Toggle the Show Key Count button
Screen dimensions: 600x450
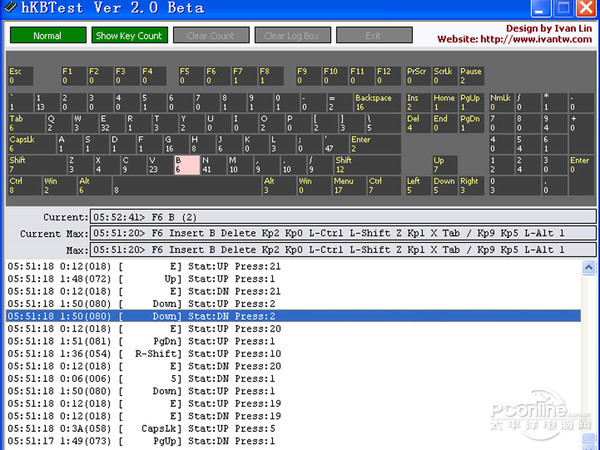coord(128,35)
